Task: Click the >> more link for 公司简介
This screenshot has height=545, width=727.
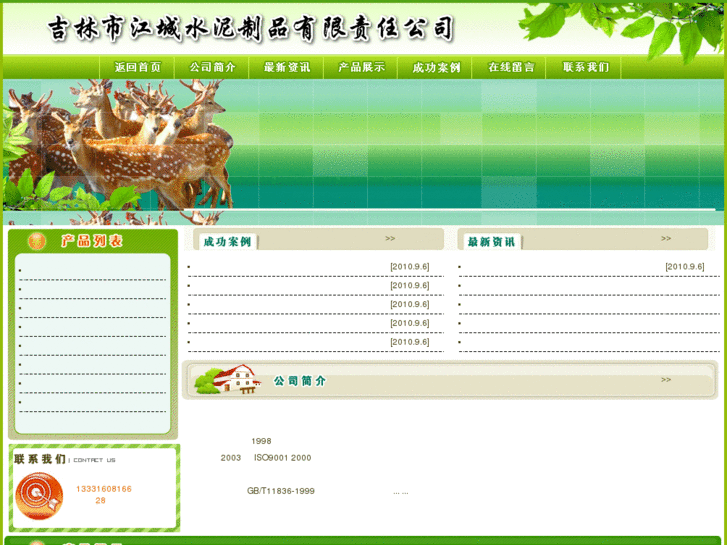Action: [x=666, y=379]
